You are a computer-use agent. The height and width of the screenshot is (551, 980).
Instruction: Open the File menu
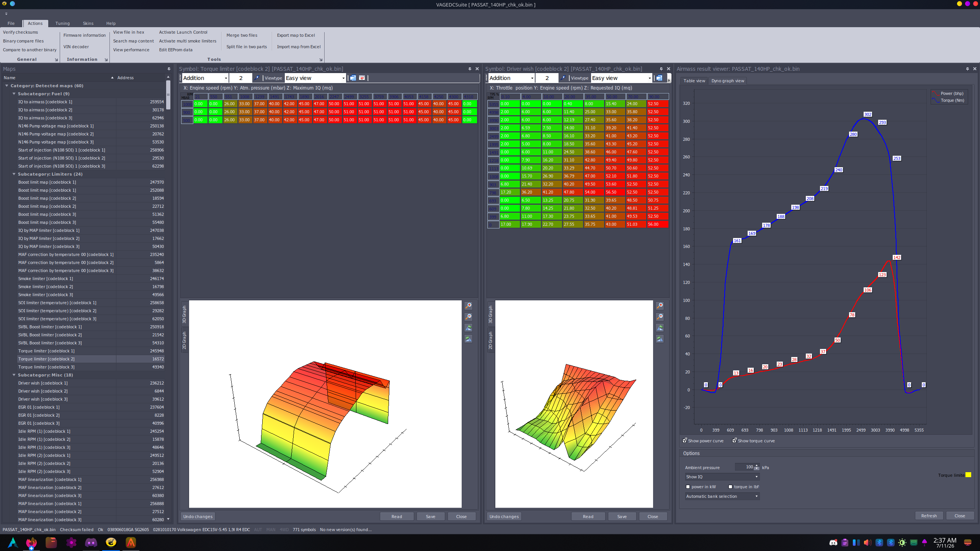point(11,23)
